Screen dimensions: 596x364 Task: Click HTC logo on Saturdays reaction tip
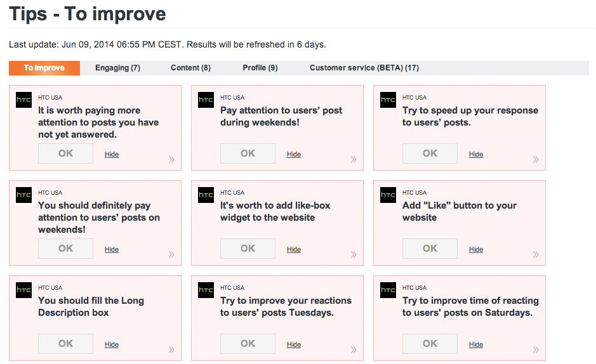pos(388,290)
